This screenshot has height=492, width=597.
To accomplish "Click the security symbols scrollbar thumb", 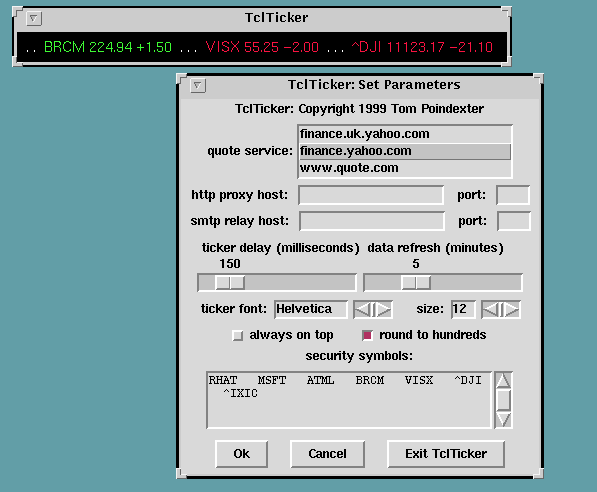I will point(503,400).
